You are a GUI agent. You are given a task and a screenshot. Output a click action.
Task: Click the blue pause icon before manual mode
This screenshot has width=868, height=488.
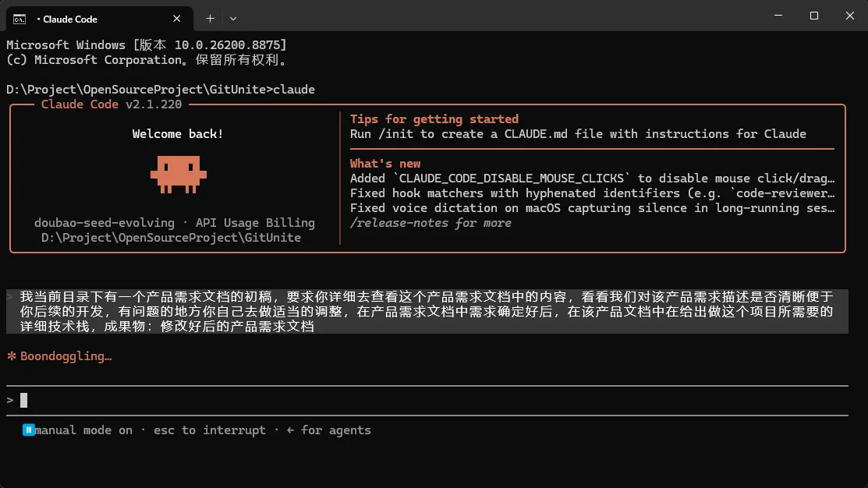pyautogui.click(x=28, y=430)
